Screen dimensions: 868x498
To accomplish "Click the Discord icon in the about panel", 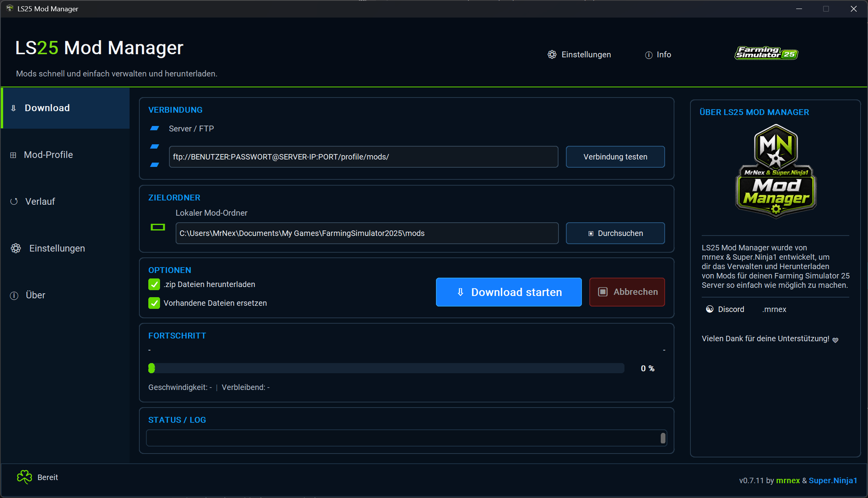I will [x=710, y=309].
